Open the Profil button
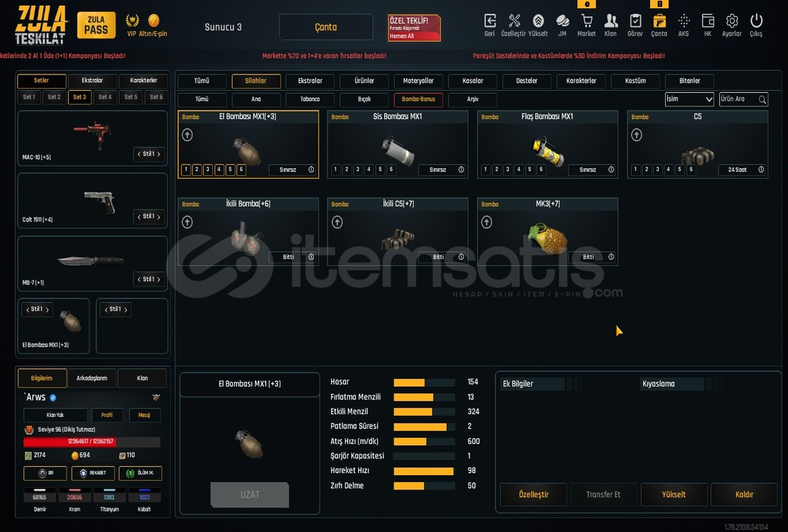Viewport: 788px width, 532px height. [107, 415]
